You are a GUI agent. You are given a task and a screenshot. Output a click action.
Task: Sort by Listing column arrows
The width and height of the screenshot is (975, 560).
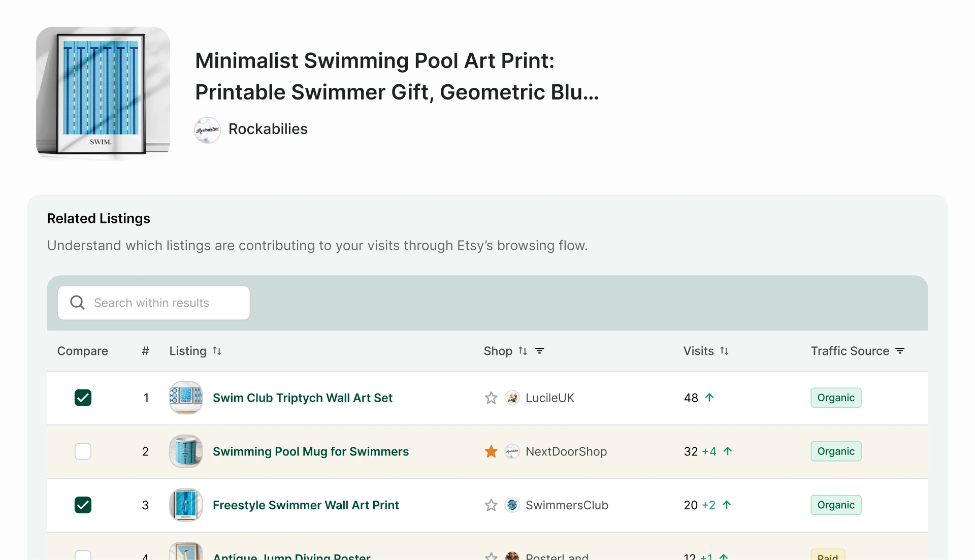[x=217, y=351]
